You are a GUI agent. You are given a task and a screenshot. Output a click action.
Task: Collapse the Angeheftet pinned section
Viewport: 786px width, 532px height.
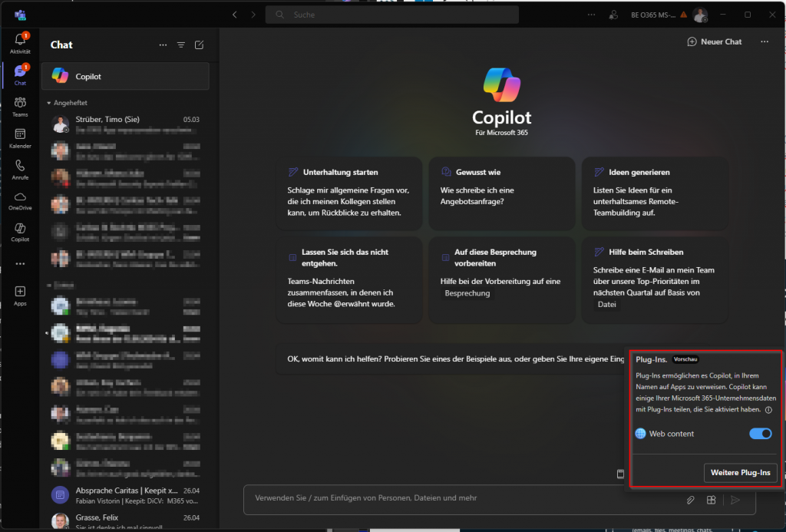49,103
